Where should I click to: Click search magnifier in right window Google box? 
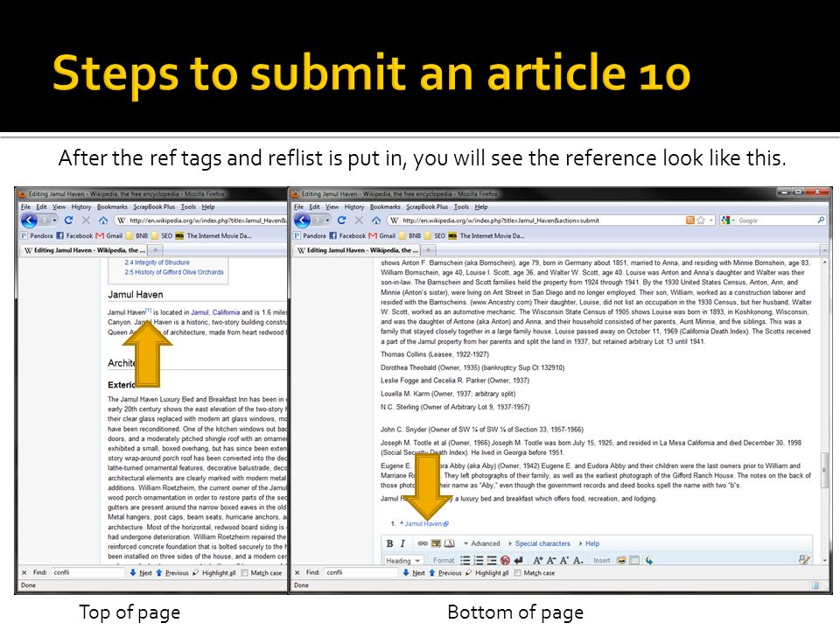coord(820,220)
